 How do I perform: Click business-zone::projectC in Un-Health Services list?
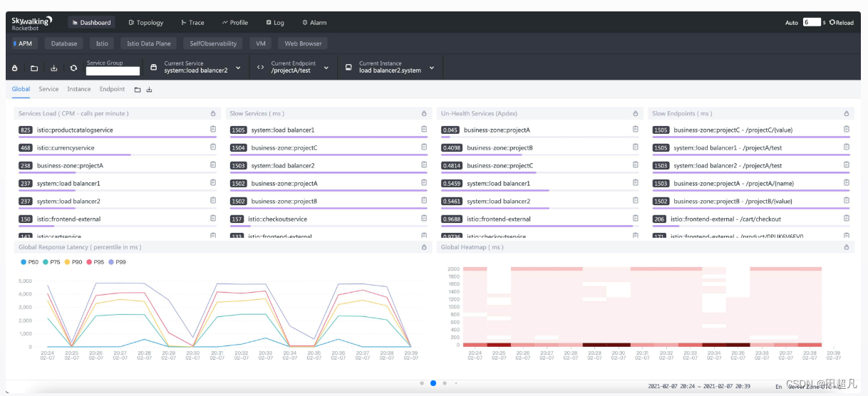[500, 165]
